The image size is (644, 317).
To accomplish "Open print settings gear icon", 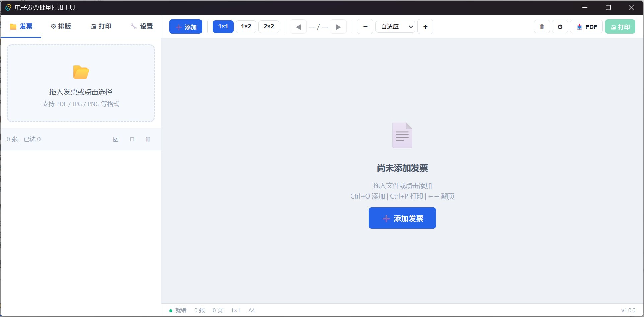I will point(560,27).
